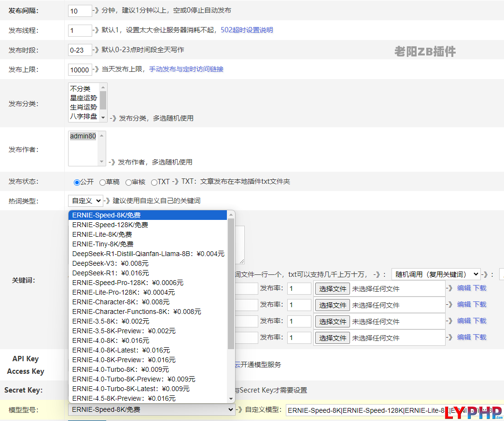504x421 pixels.
Task: Click 编辑 link in the first keyword file row
Action: click(464, 288)
